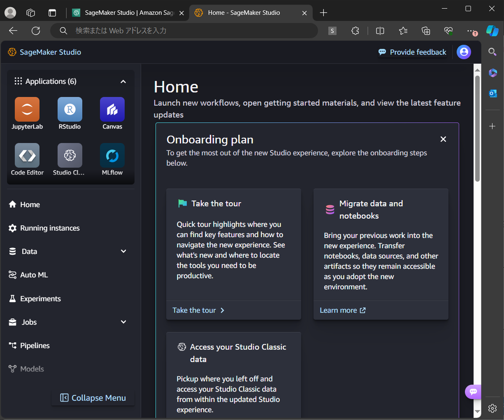
Task: Click the Home nav house icon
Action: (x=13, y=204)
